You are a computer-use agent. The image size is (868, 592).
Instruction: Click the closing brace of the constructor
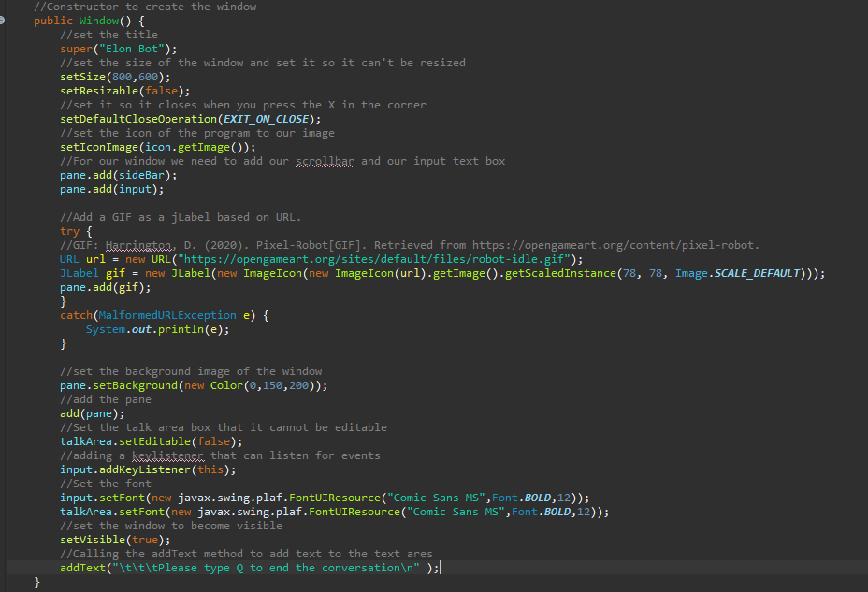pos(36,581)
